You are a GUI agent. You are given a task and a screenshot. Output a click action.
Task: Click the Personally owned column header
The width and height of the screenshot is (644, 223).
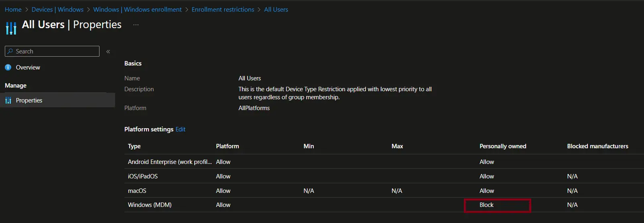[x=503, y=146]
